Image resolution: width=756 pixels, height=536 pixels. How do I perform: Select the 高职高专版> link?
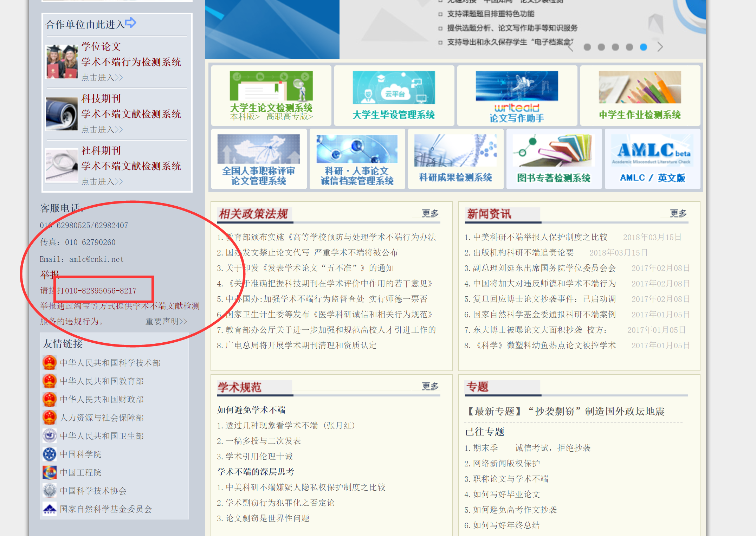tap(290, 117)
